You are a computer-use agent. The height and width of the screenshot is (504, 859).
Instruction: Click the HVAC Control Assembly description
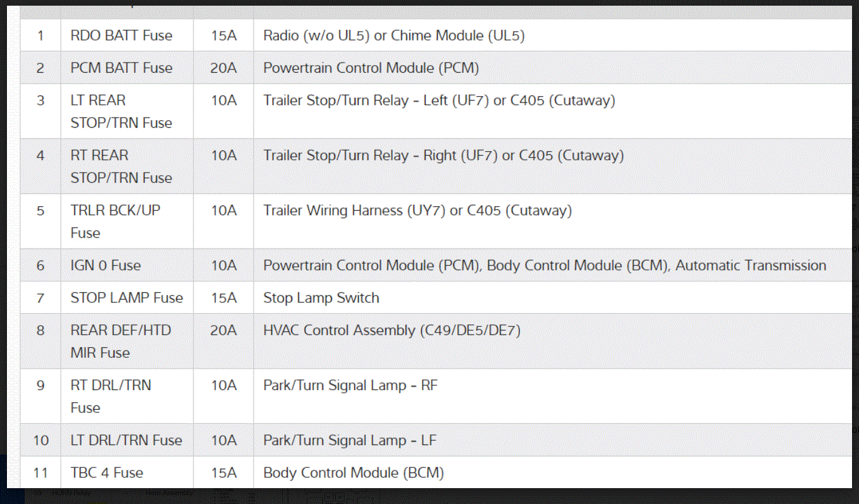[392, 330]
